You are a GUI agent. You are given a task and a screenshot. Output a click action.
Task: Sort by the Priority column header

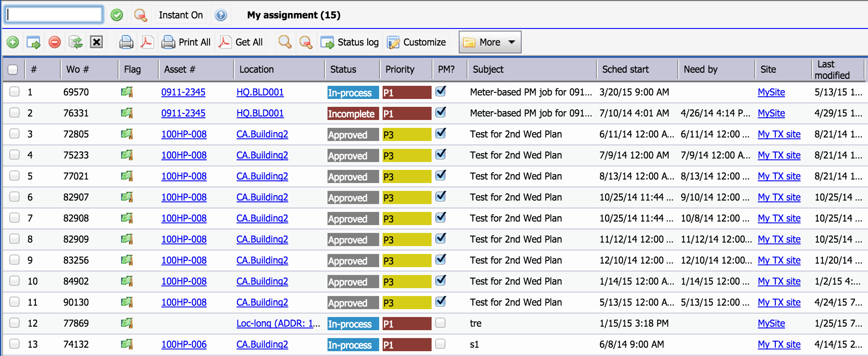tap(400, 69)
